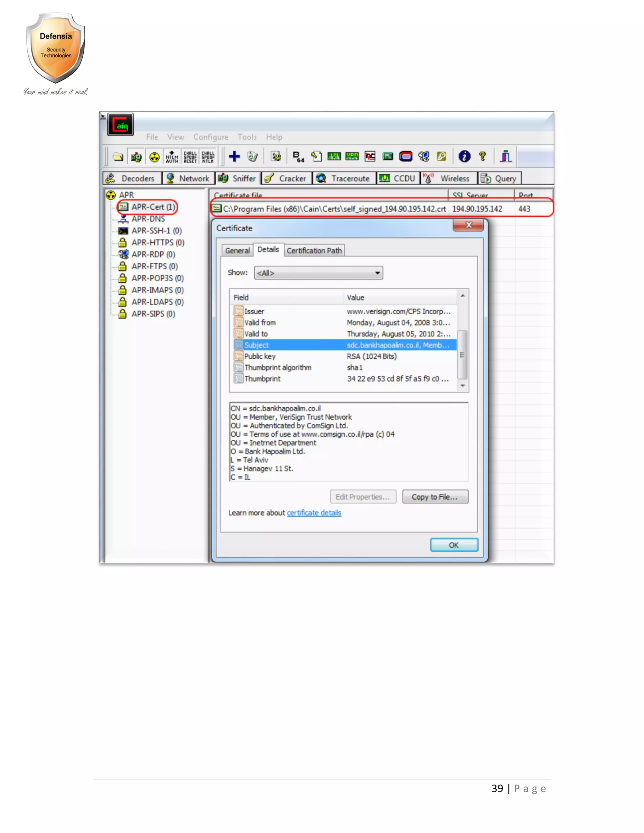644x833 pixels.
Task: Click the configure dialog icon after the recycle bin
Action: tap(276, 156)
